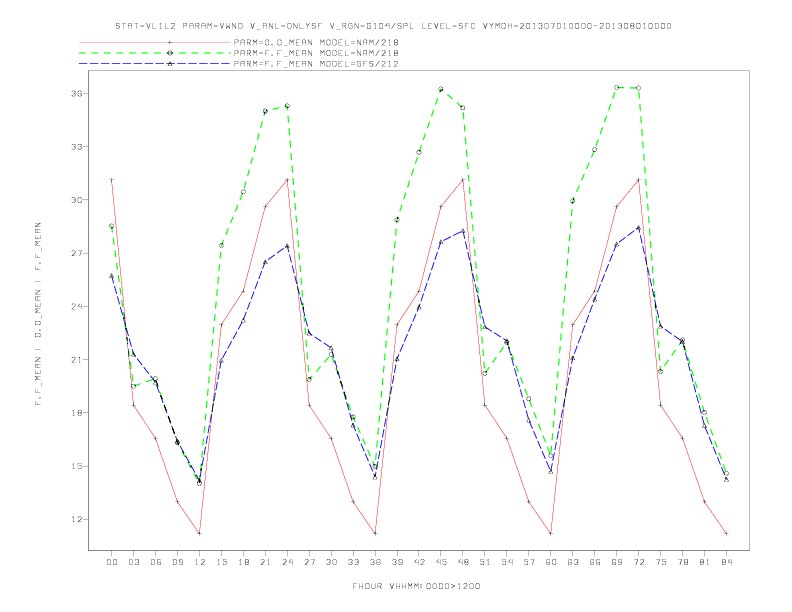Click green legend text PARM=F.F_MEAN MODEL=NAM/218

click(x=316, y=53)
